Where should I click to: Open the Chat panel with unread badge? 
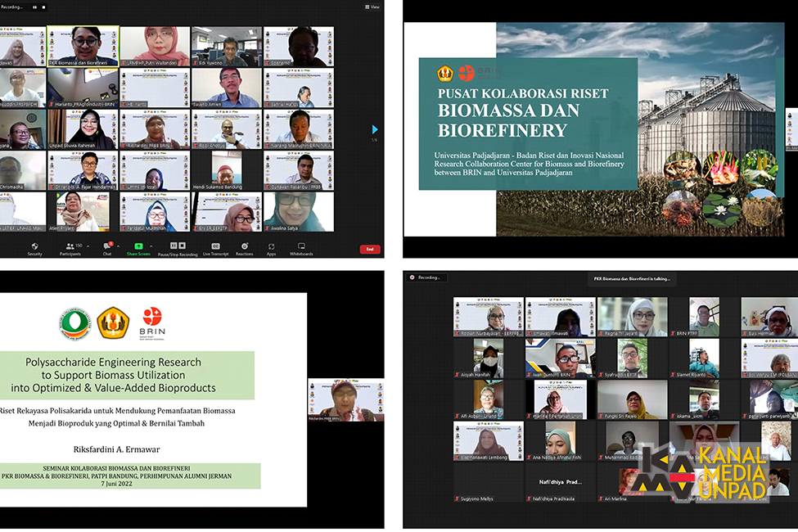point(106,248)
